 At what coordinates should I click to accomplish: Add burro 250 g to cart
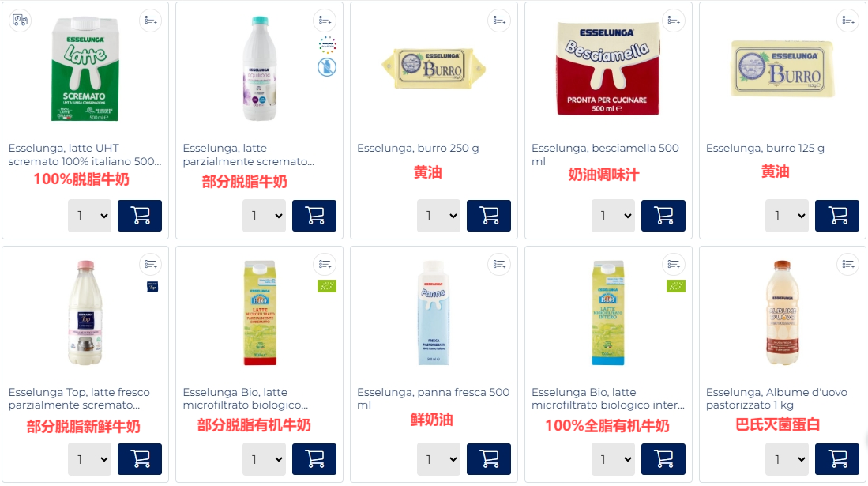[x=489, y=216]
